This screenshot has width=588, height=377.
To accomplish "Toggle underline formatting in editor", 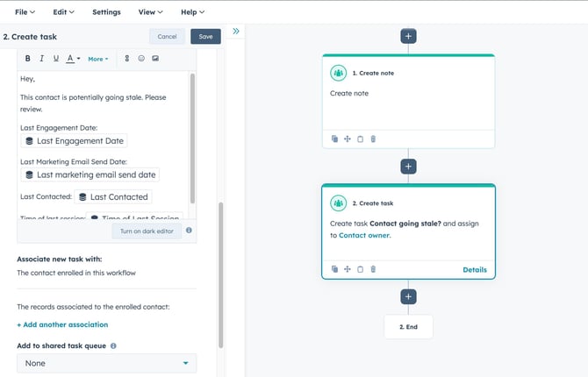I will pos(56,59).
